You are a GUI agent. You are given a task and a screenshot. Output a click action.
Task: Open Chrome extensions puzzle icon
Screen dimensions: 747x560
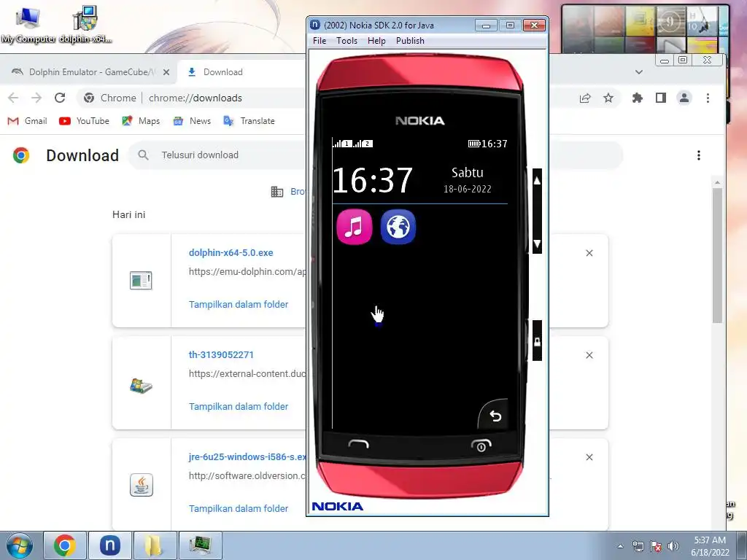(x=637, y=98)
